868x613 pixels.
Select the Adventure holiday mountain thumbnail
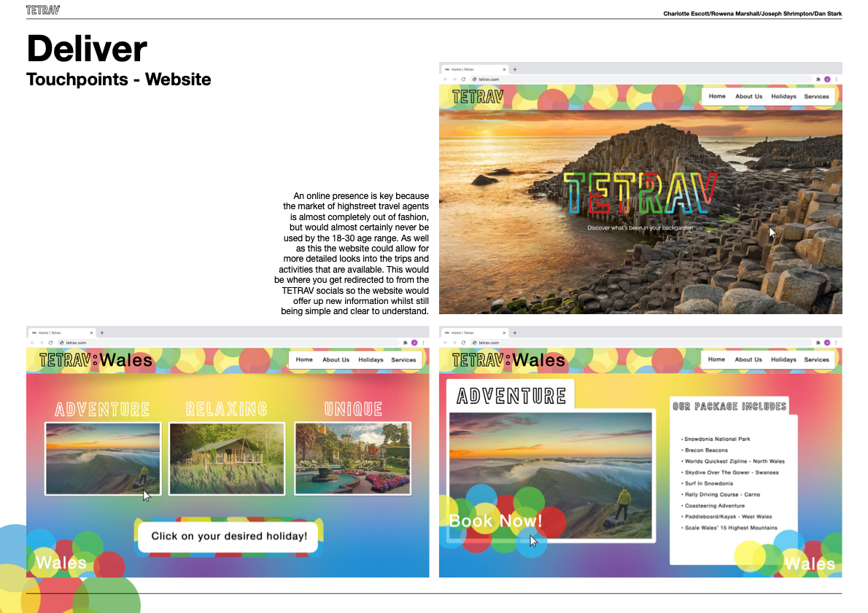(x=103, y=458)
